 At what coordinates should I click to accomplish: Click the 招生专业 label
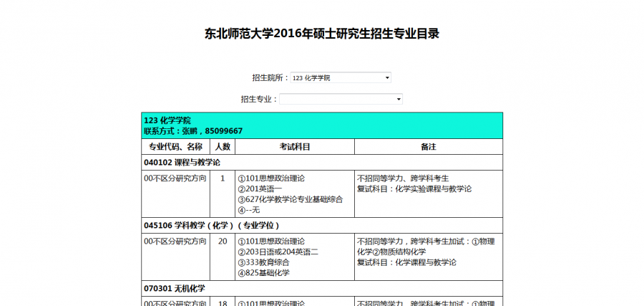point(259,99)
